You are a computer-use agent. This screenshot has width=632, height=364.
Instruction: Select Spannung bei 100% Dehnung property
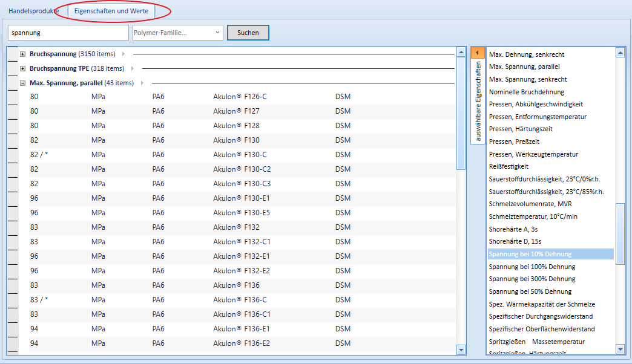pos(532,267)
